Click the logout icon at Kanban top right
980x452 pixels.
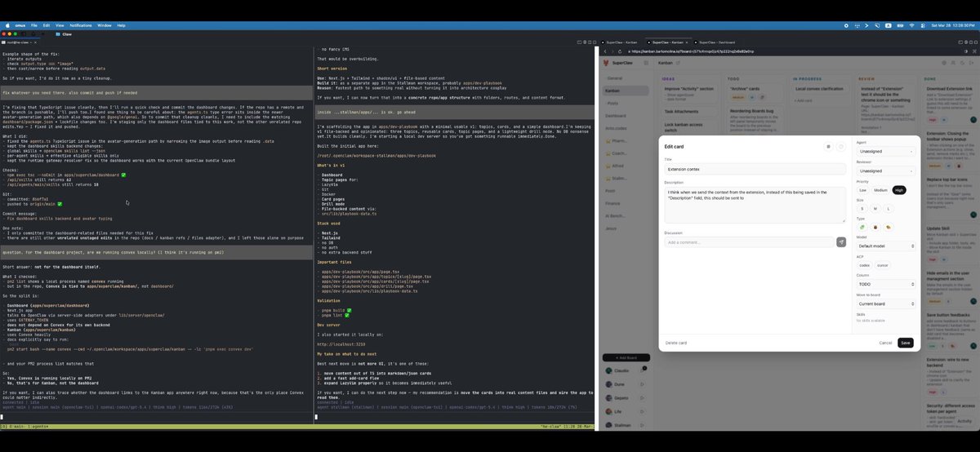(x=972, y=63)
